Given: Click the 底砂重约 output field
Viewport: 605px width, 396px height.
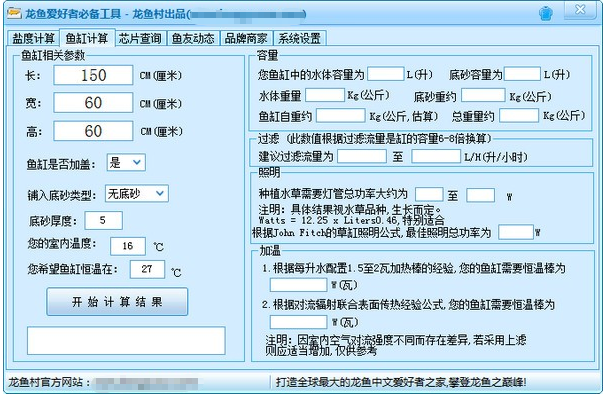Looking at the screenshot, I should click(x=483, y=95).
